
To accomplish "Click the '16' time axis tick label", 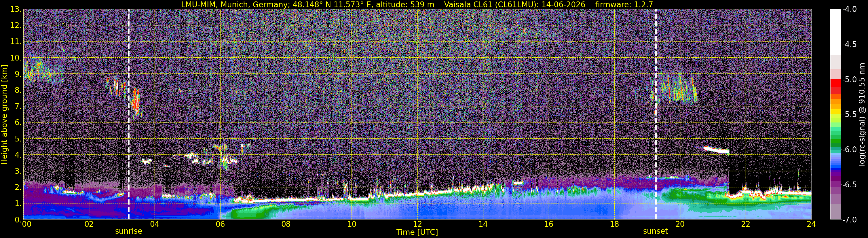I will [548, 224].
